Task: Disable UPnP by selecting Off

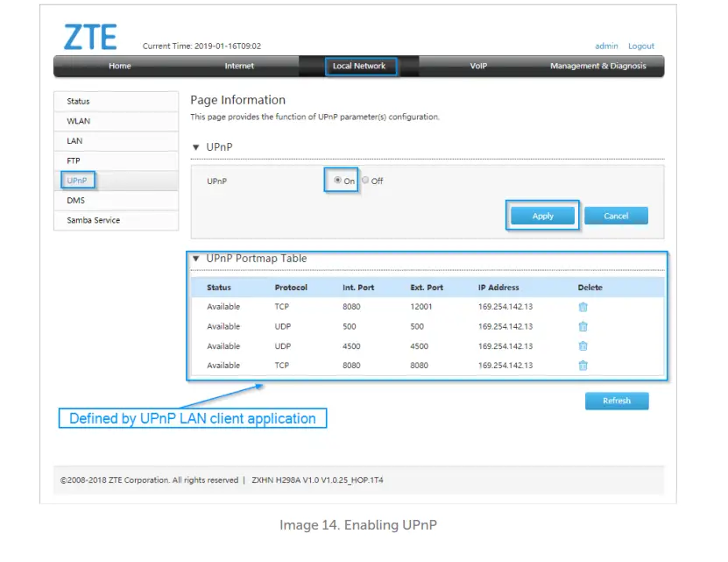Action: [x=364, y=179]
